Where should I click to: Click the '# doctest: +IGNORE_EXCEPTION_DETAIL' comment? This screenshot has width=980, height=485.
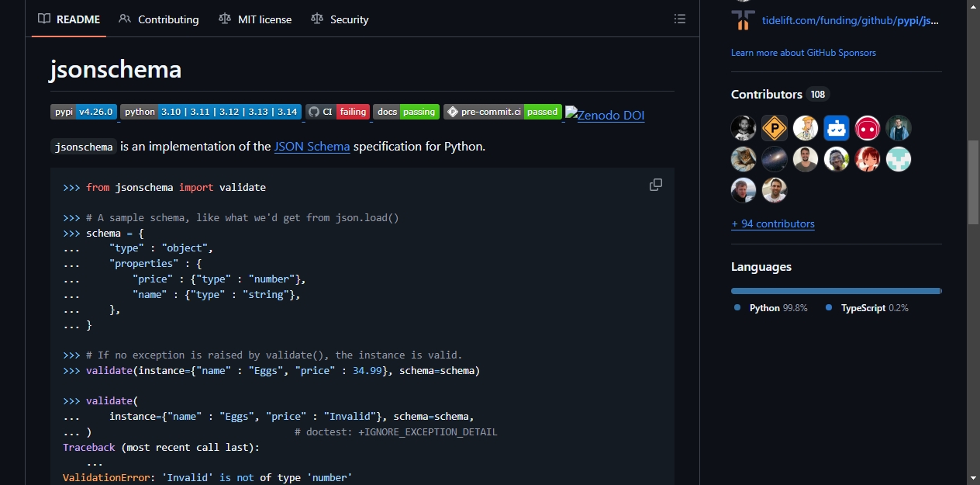coord(396,431)
